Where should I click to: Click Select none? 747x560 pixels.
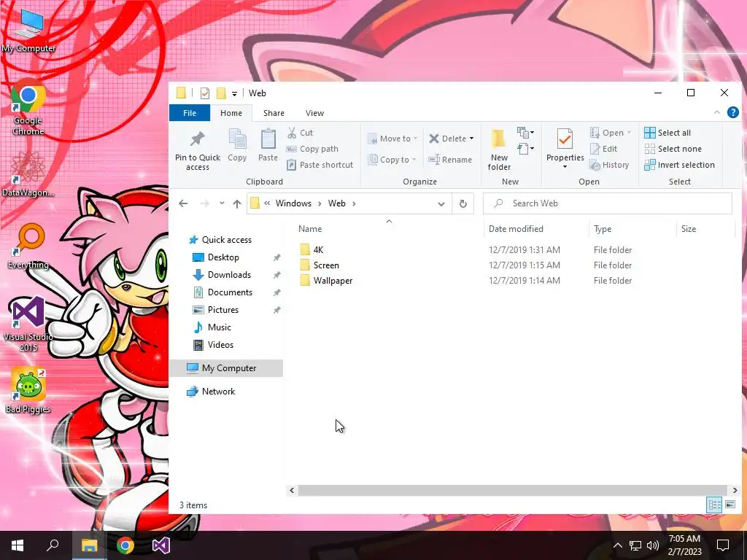click(673, 149)
